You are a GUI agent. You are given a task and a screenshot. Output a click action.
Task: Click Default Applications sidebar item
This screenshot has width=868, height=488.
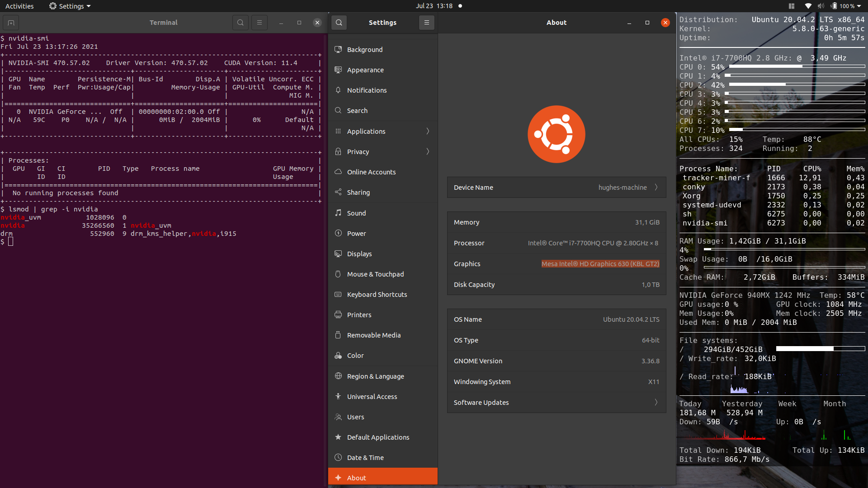(x=378, y=437)
